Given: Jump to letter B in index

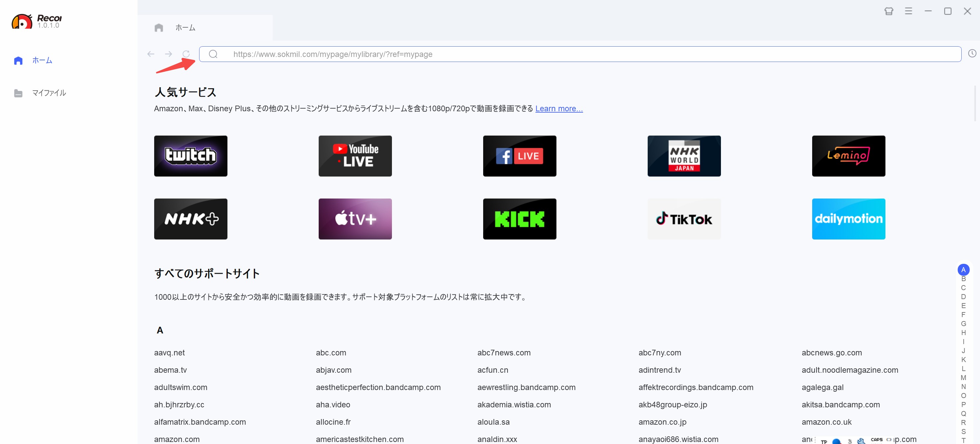Looking at the screenshot, I should (963, 279).
